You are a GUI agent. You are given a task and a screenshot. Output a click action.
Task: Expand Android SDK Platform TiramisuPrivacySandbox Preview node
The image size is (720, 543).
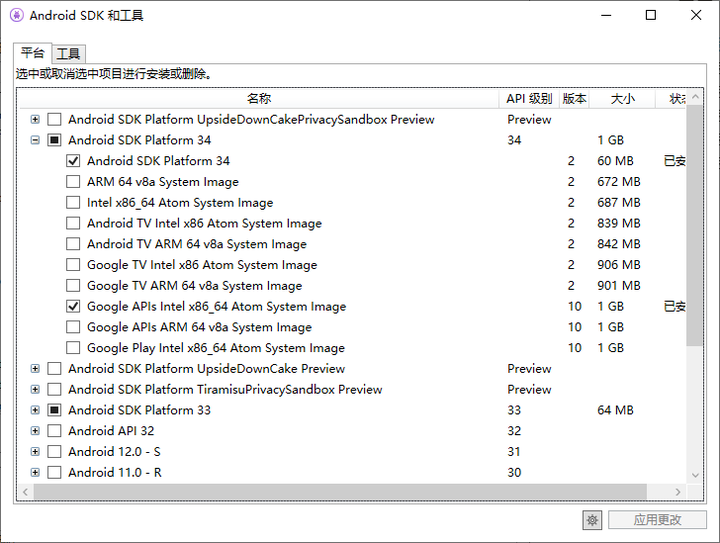pyautogui.click(x=35, y=389)
